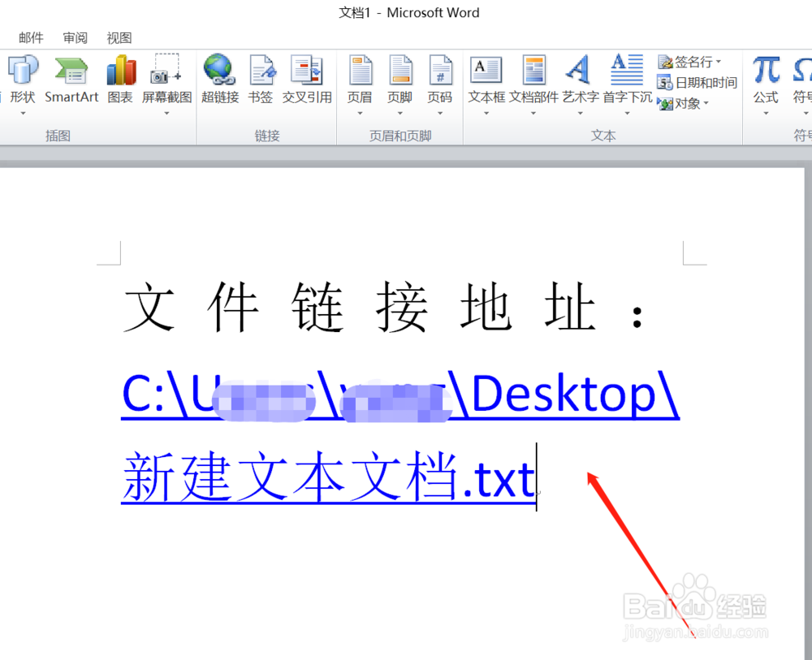812x660 pixels.
Task: Insert a bookmark with 书签 icon
Action: click(261, 70)
